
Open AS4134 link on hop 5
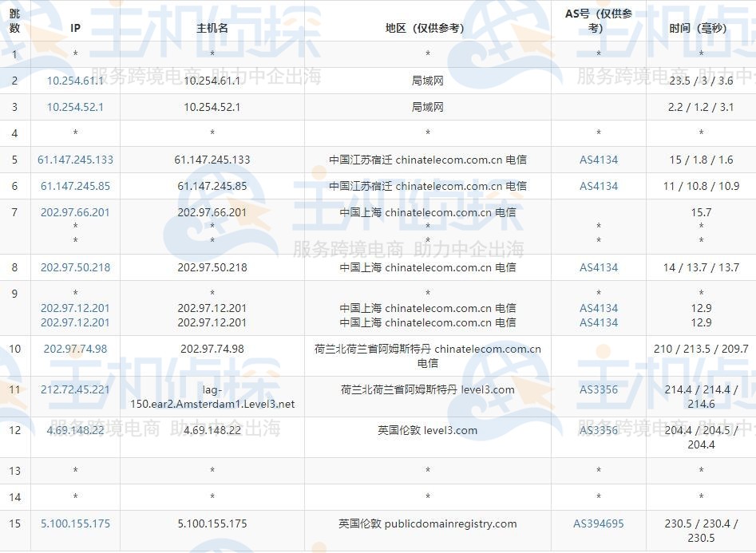point(598,160)
